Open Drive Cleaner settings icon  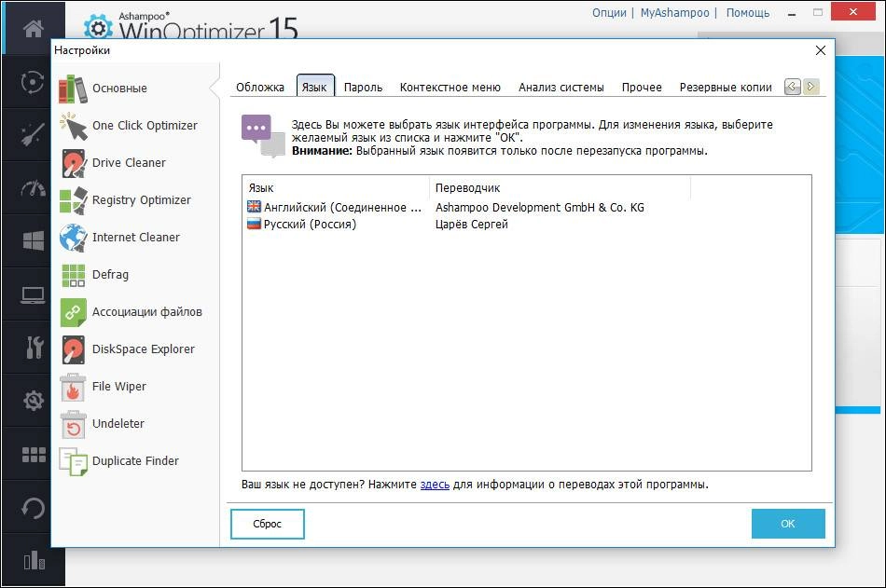(74, 163)
